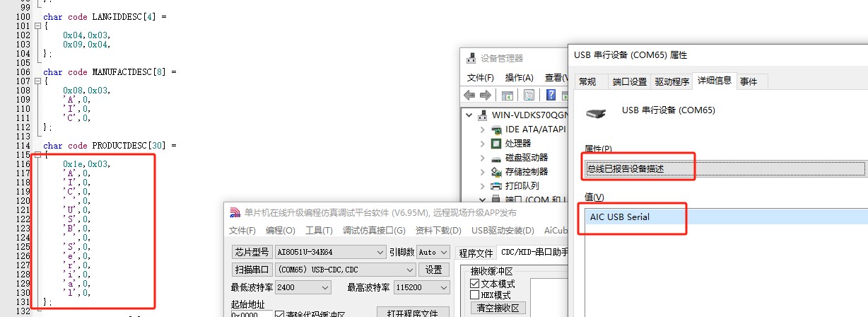Image resolution: width=868 pixels, height=317 pixels.
Task: Click 'char code MANUFACTDESC[8] =' line
Action: tap(110, 71)
